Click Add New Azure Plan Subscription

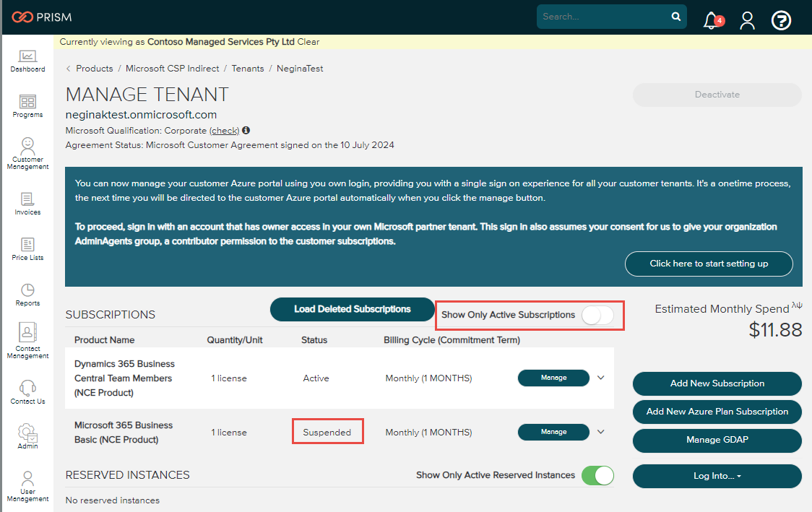[717, 412]
